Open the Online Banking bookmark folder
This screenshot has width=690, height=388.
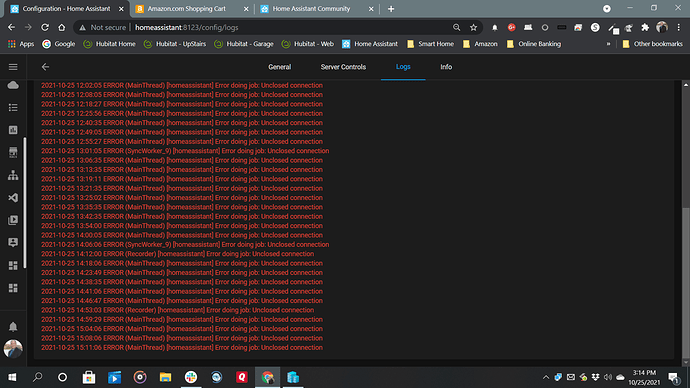(534, 44)
